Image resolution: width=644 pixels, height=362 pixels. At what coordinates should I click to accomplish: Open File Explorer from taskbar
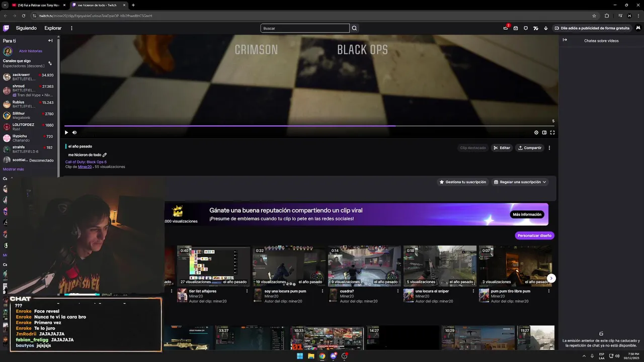(311, 356)
